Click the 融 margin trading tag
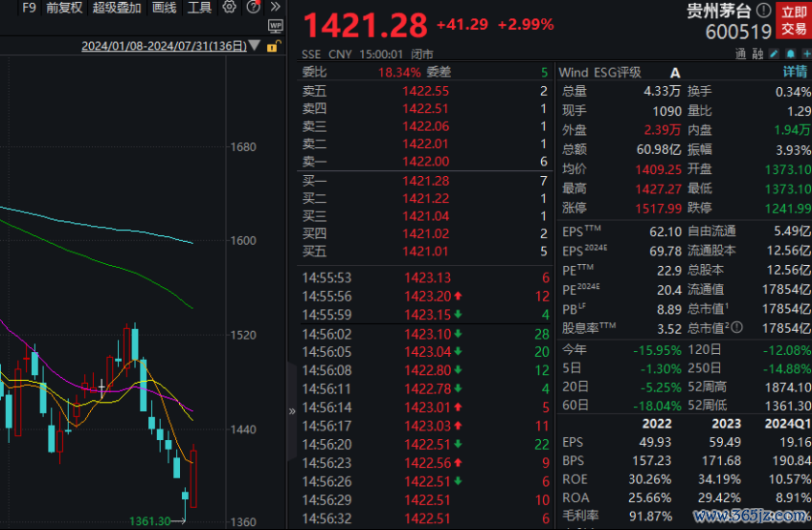 click(x=757, y=54)
